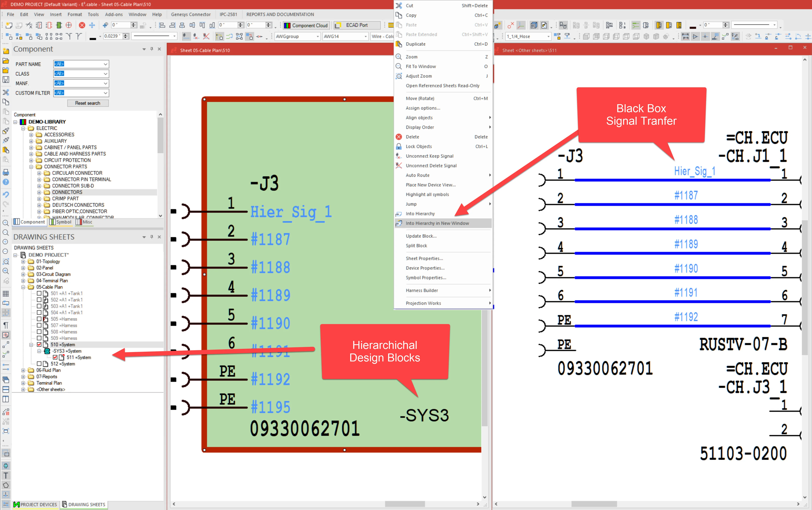
Task: Check the box for sheet 505 =Harness
Action: pos(39,319)
